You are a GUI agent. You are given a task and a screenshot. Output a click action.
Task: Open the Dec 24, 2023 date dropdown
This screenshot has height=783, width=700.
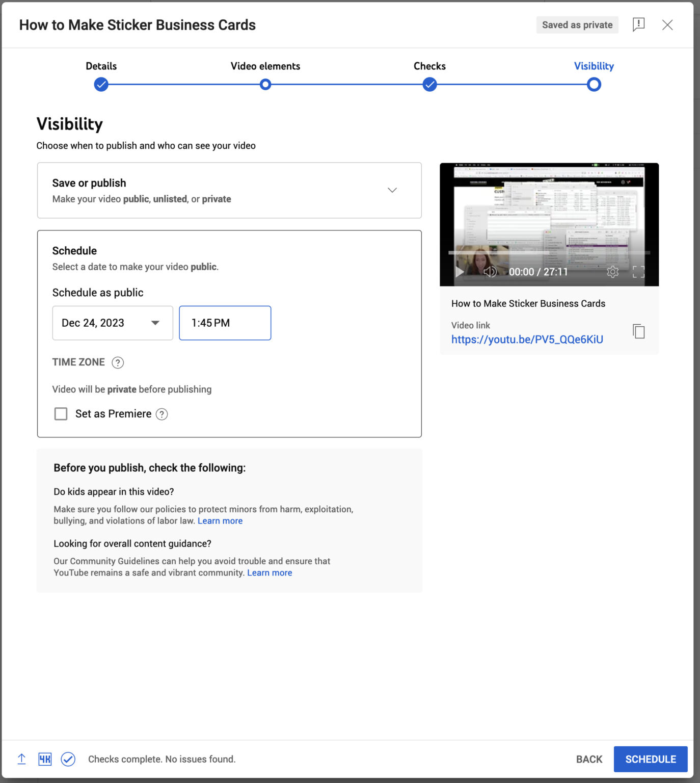155,323
